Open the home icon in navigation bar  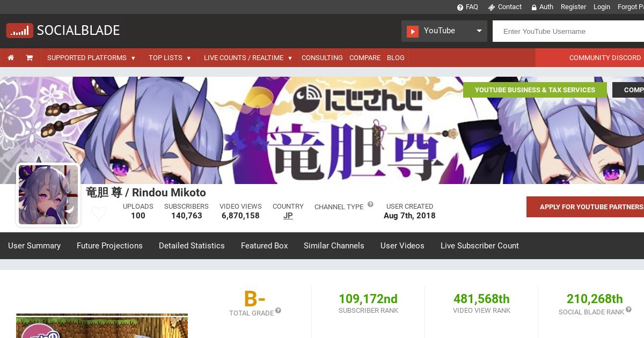(11, 58)
